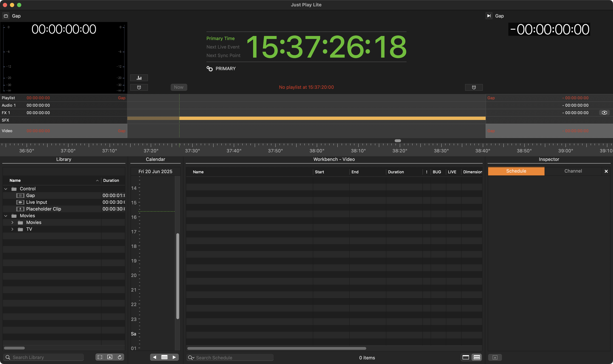Click the graphics icon button below Inspector
The height and width of the screenshot is (364, 613).
click(495, 357)
